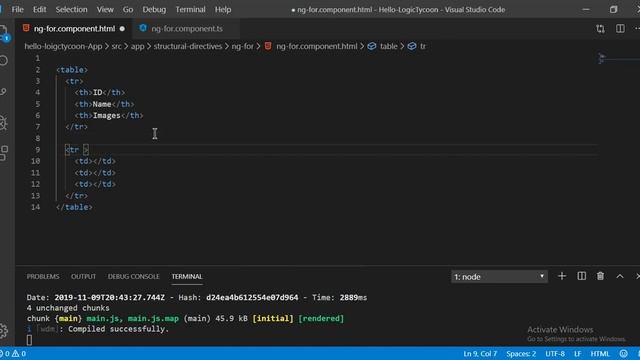The image size is (640, 360).
Task: Open the terminal selector dropdown '1: node'
Action: 499,277
